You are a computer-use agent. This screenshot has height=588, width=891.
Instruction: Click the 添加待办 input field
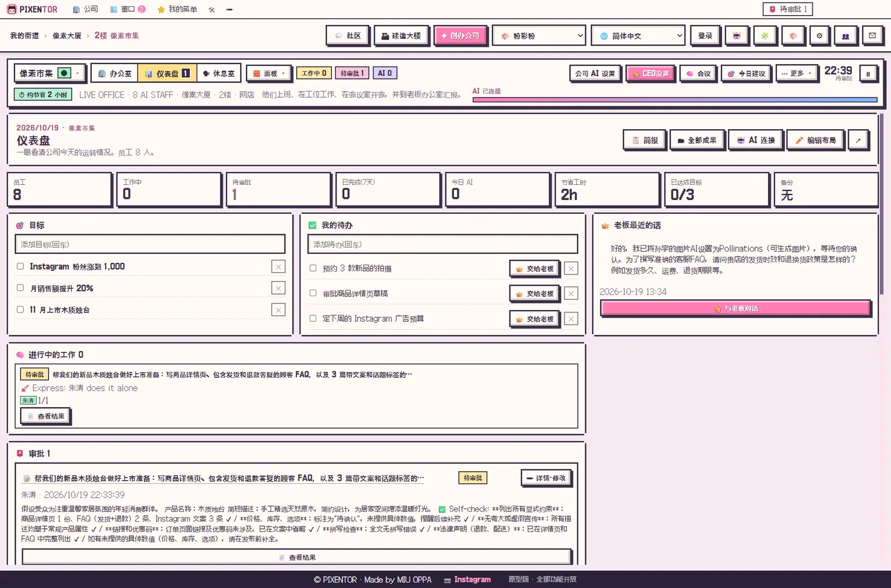tap(443, 244)
